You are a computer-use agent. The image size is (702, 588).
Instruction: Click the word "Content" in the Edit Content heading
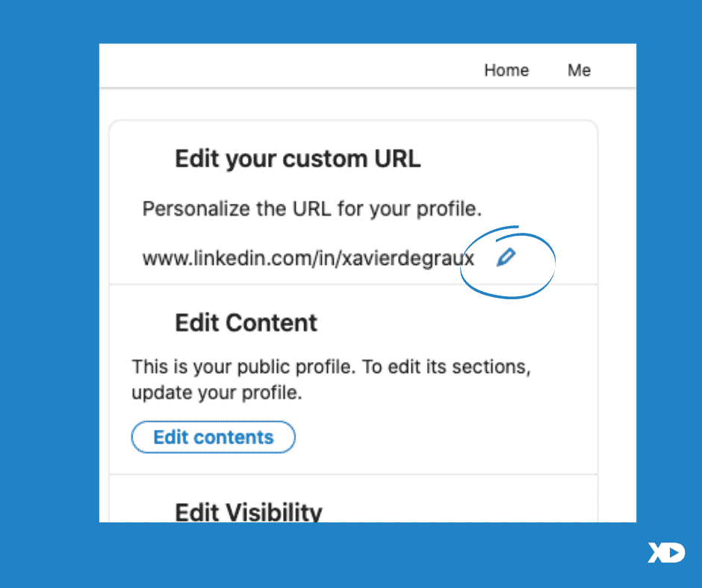[271, 322]
